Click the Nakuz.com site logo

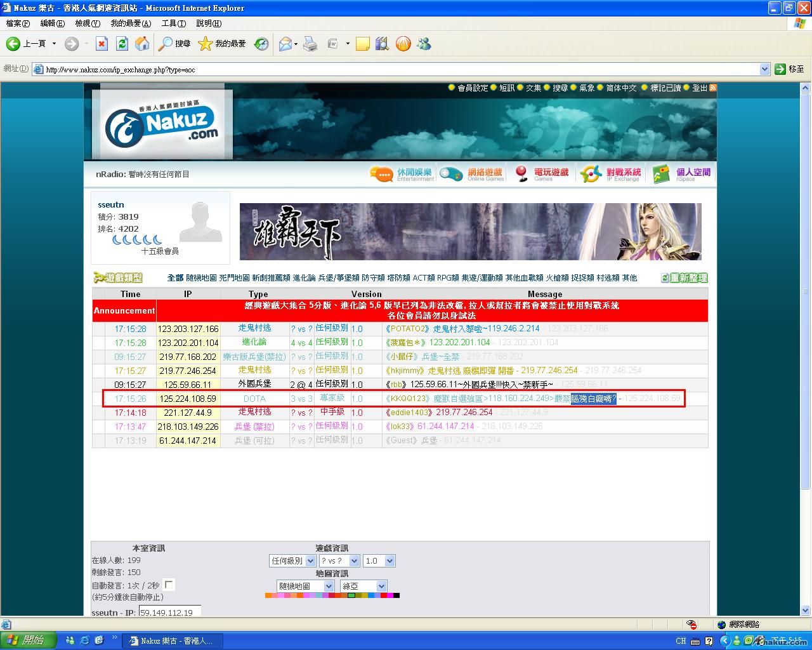pos(162,124)
